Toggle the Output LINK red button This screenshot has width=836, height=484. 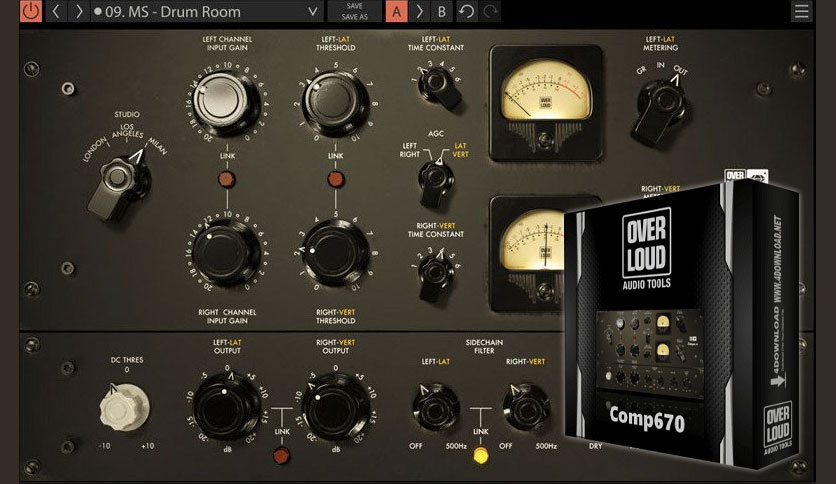[282, 456]
